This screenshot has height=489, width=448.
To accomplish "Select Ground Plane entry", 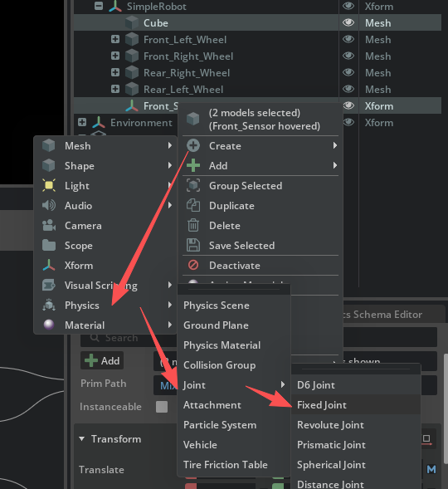I will (x=234, y=325).
